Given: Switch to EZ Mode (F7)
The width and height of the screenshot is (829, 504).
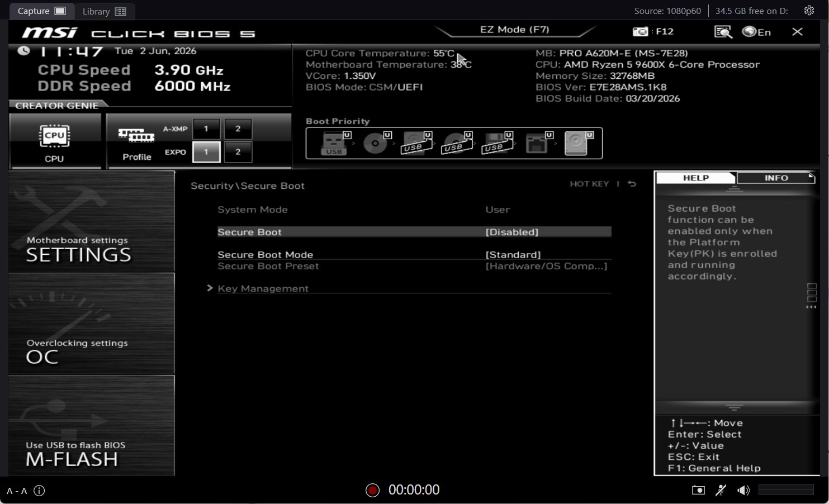Looking at the screenshot, I should tap(514, 30).
